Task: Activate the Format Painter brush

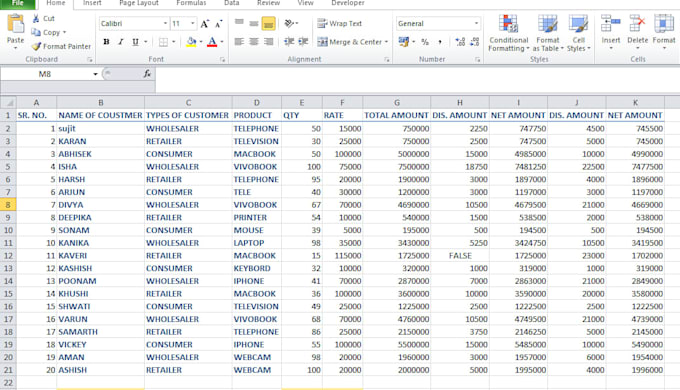Action: [36, 46]
